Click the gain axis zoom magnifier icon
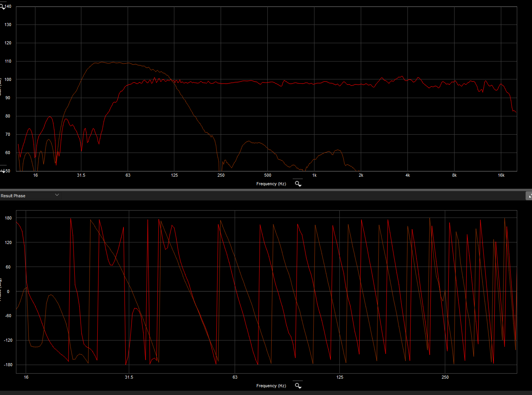The width and height of the screenshot is (532, 395). [2, 7]
